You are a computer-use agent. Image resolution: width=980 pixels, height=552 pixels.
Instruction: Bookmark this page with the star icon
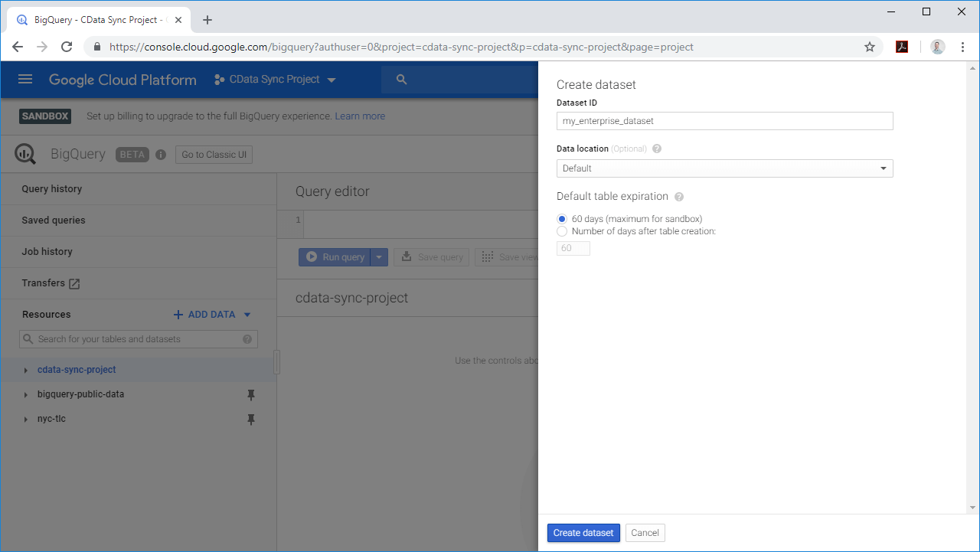pos(870,47)
